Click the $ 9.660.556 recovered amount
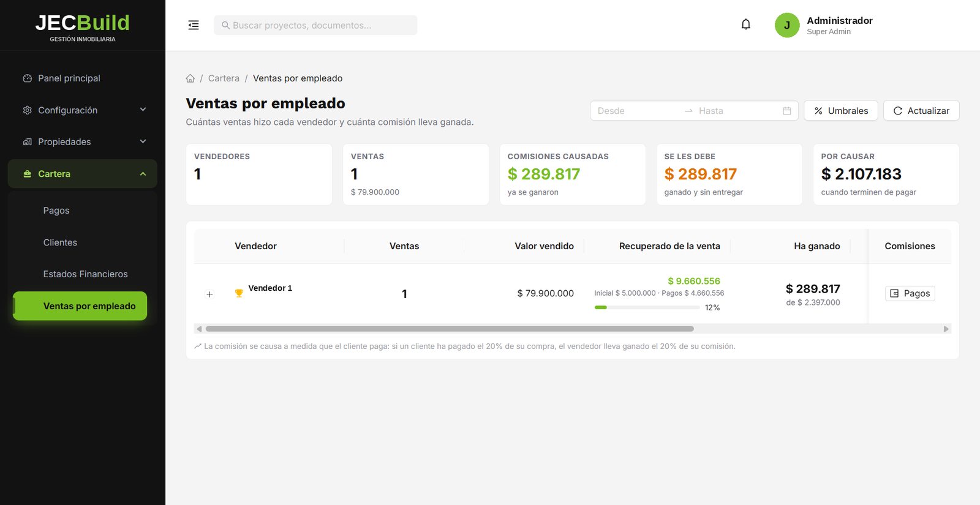The width and height of the screenshot is (980, 505). click(x=694, y=281)
